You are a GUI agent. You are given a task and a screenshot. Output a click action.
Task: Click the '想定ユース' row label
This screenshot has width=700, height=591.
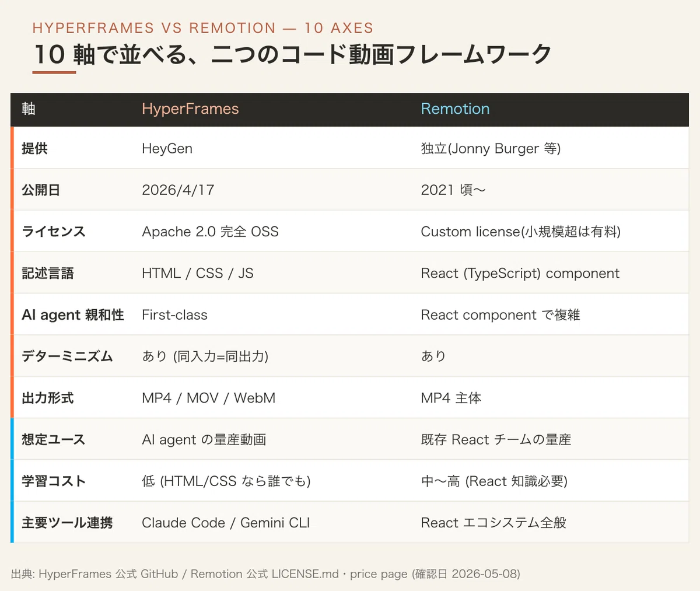click(54, 439)
